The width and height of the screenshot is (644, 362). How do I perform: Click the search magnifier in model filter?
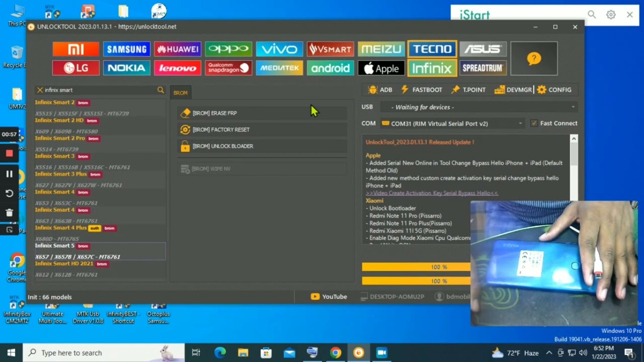pyautogui.click(x=160, y=90)
